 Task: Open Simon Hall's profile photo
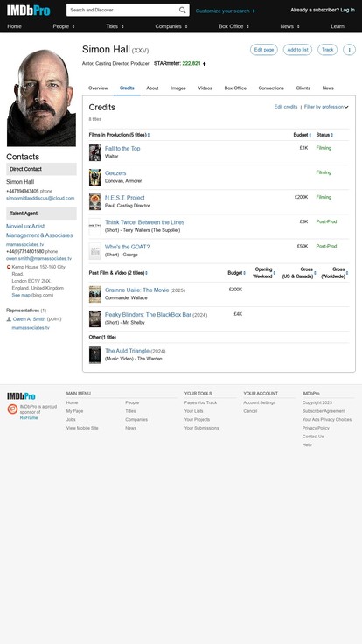(x=41, y=98)
